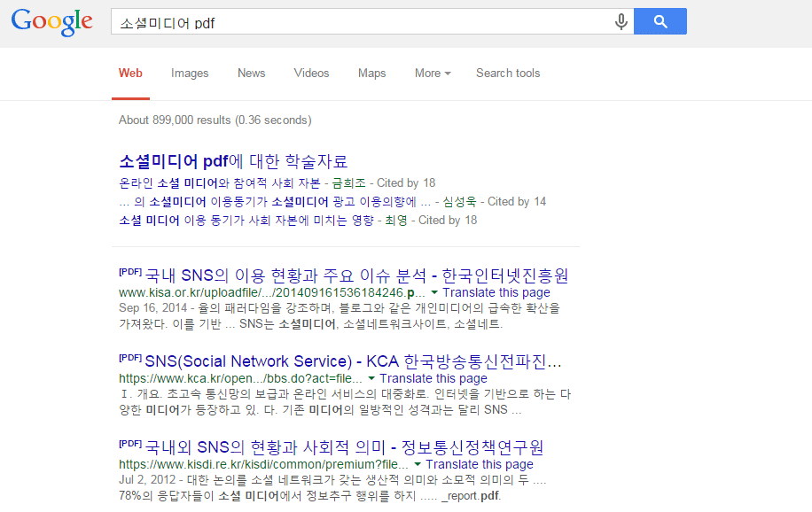Click the Google logo
This screenshot has height=512, width=812.
click(x=51, y=22)
